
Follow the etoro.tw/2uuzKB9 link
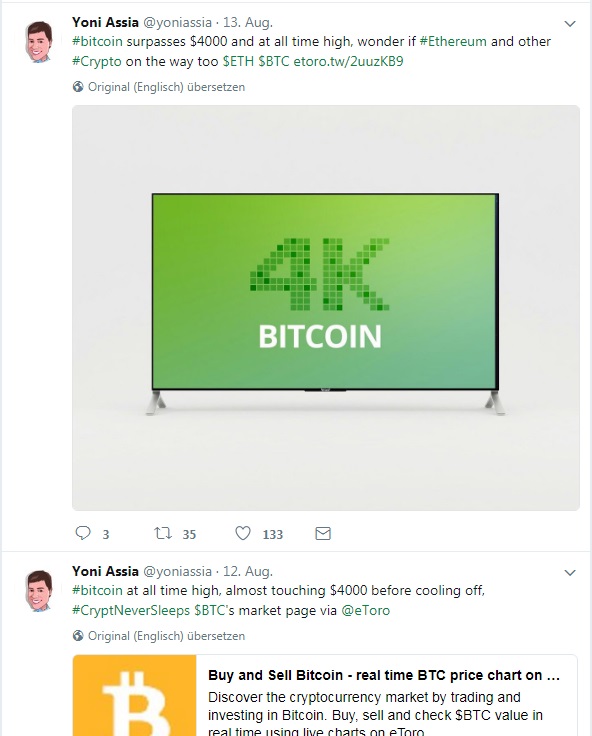(x=348, y=61)
